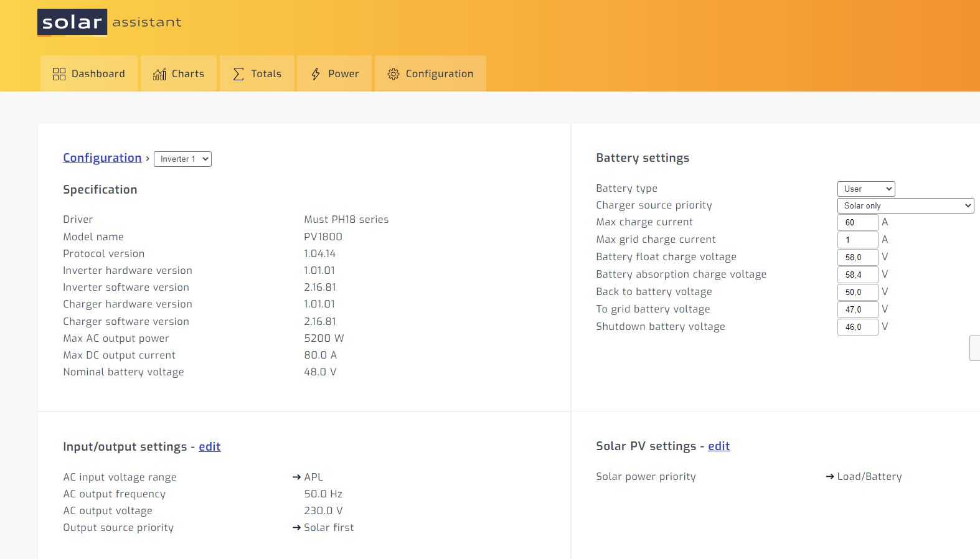Select the Back to battery voltage field
Screen dimensions: 980x559
[857, 292]
